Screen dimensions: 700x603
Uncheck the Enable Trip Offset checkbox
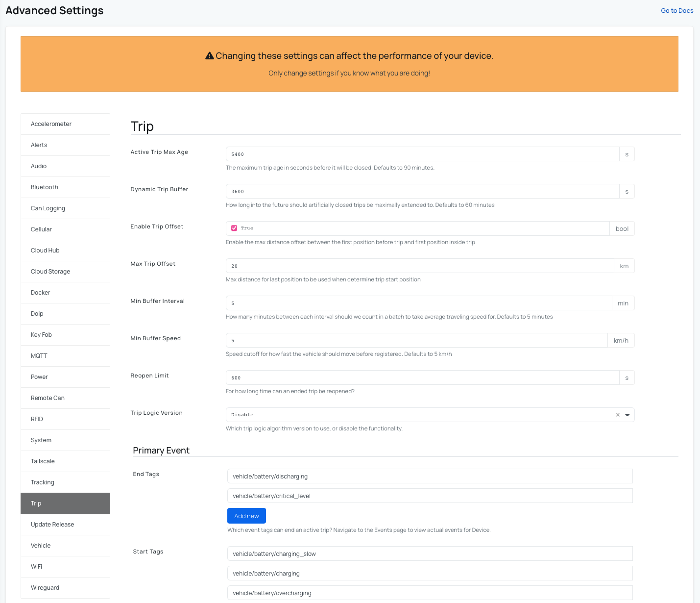tap(234, 228)
